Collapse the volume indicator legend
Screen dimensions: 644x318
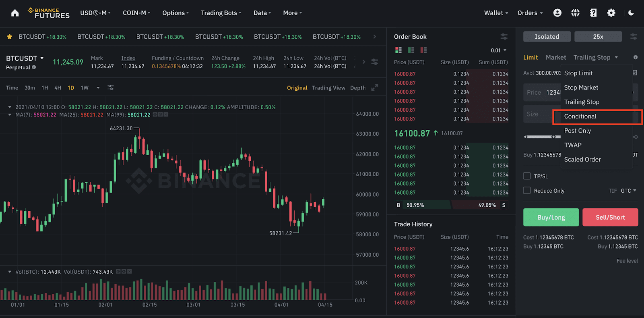10,272
